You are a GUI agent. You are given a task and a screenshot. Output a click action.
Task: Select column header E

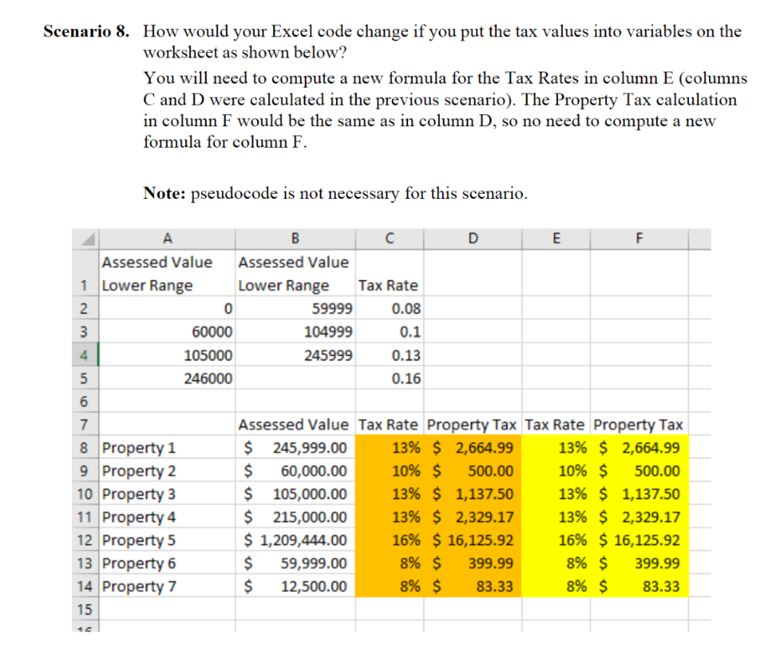click(x=556, y=238)
